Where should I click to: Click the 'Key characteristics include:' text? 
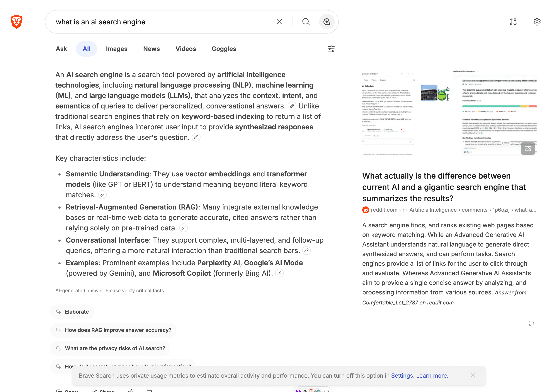(x=101, y=158)
